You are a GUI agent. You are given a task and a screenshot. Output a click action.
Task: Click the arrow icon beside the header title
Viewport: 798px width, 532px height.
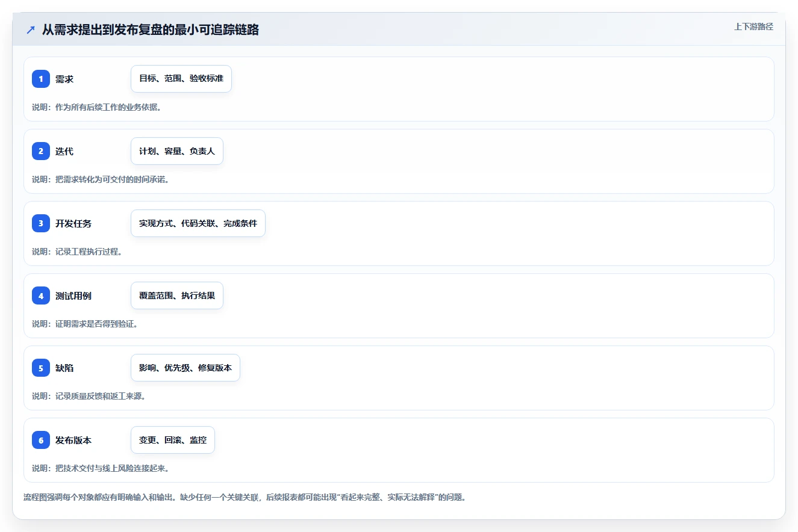[x=31, y=29]
